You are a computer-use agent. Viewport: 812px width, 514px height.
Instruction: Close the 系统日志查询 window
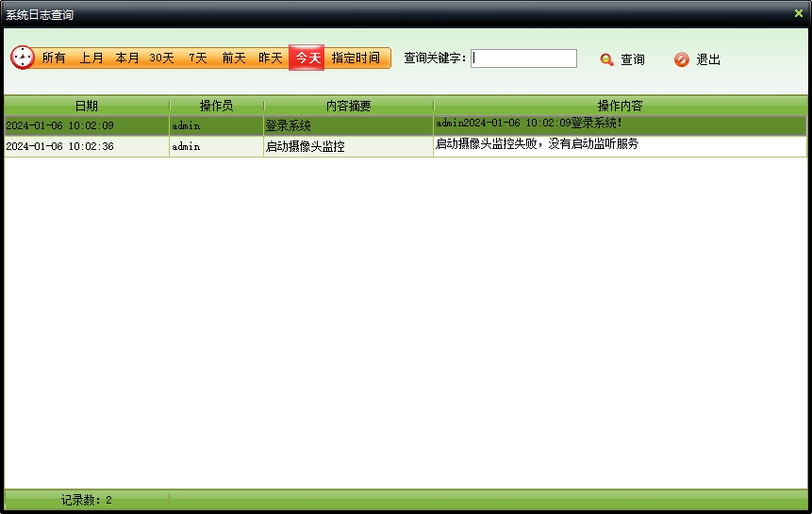(799, 13)
